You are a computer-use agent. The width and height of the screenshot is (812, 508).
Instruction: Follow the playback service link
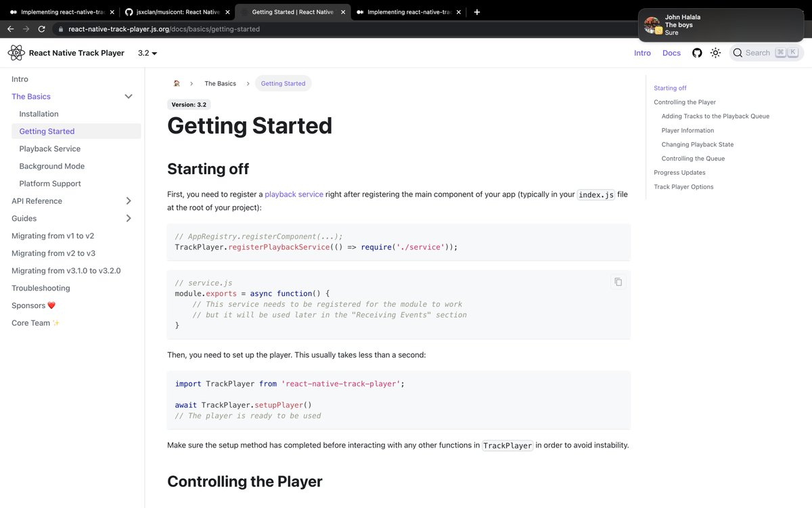coord(294,194)
